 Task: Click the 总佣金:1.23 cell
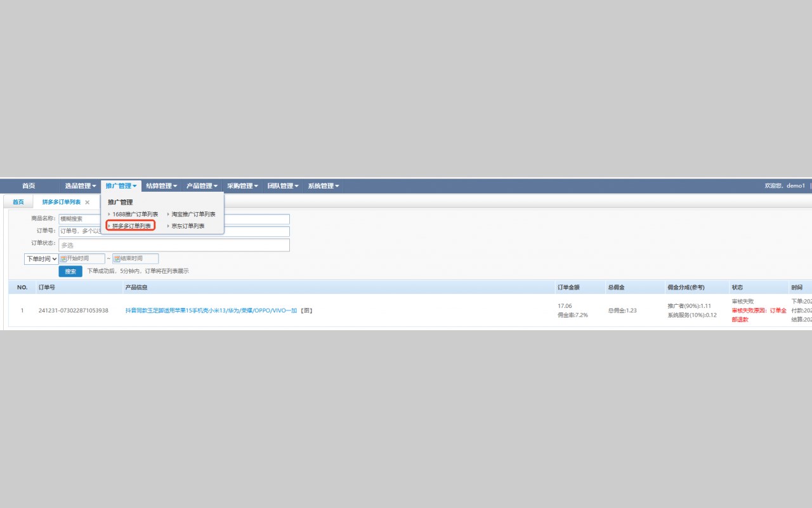point(622,311)
